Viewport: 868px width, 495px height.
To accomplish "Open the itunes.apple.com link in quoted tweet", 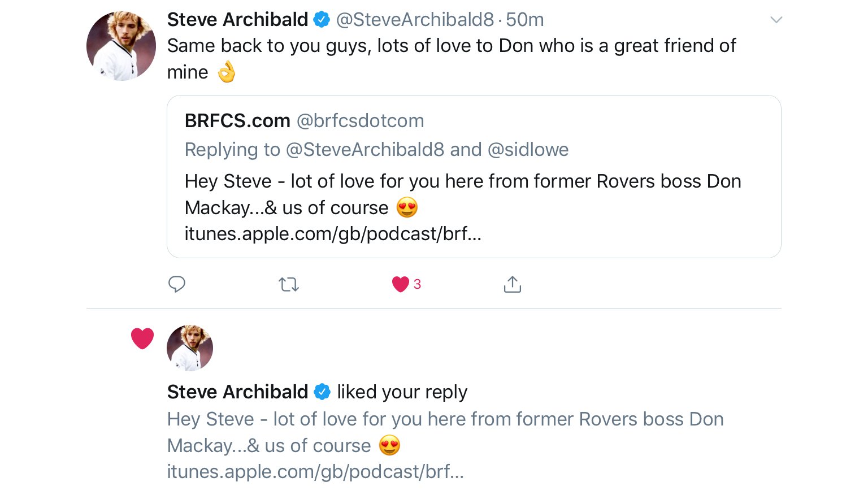I will click(333, 233).
